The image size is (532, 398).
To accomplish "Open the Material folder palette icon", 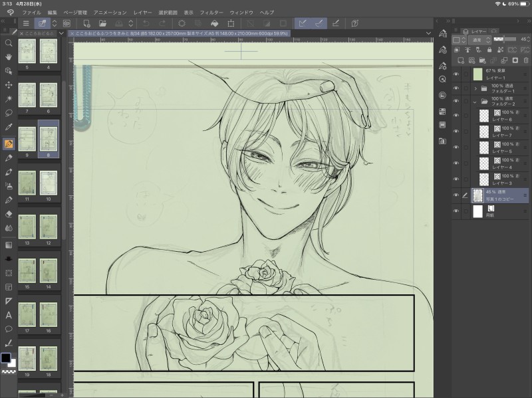I will point(442,141).
